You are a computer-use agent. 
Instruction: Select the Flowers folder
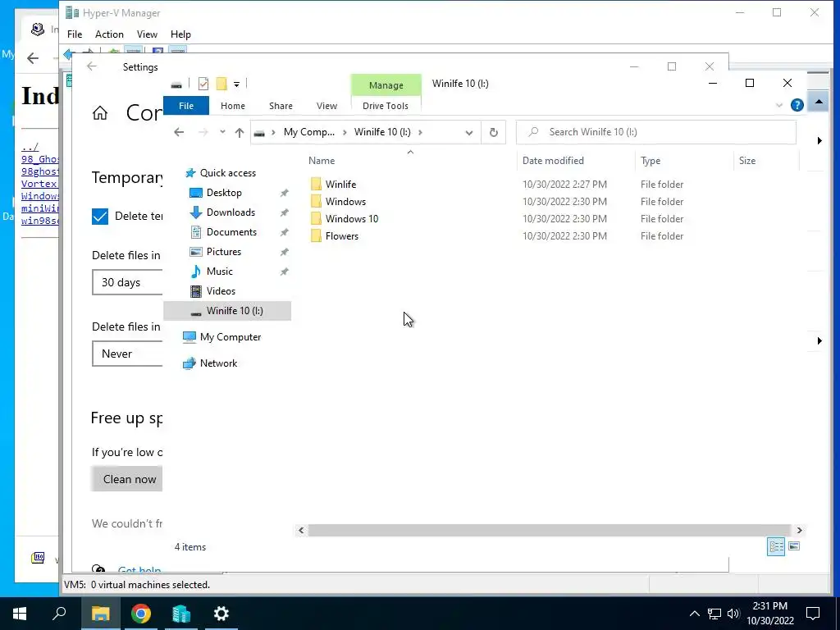coord(342,235)
